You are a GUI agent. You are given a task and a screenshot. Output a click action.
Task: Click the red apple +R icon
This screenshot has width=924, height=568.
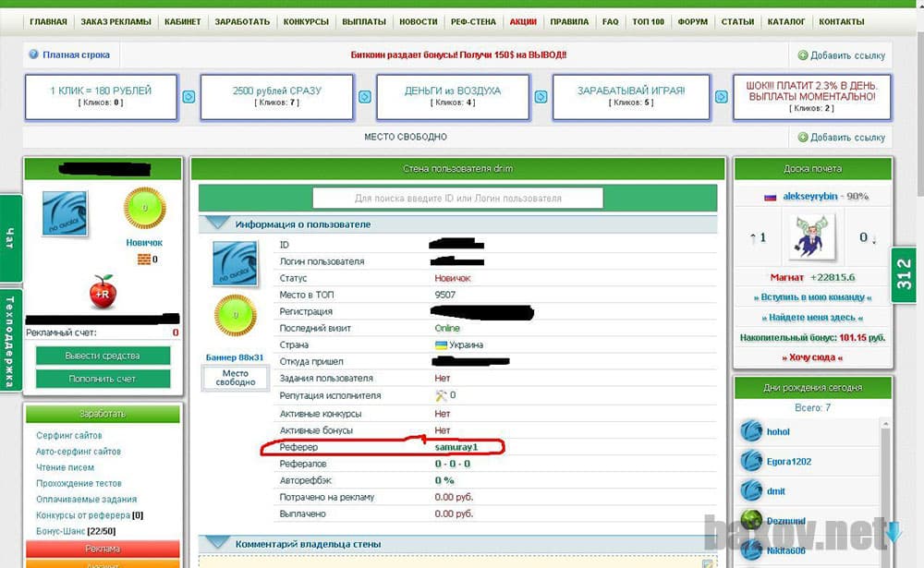pos(103,292)
